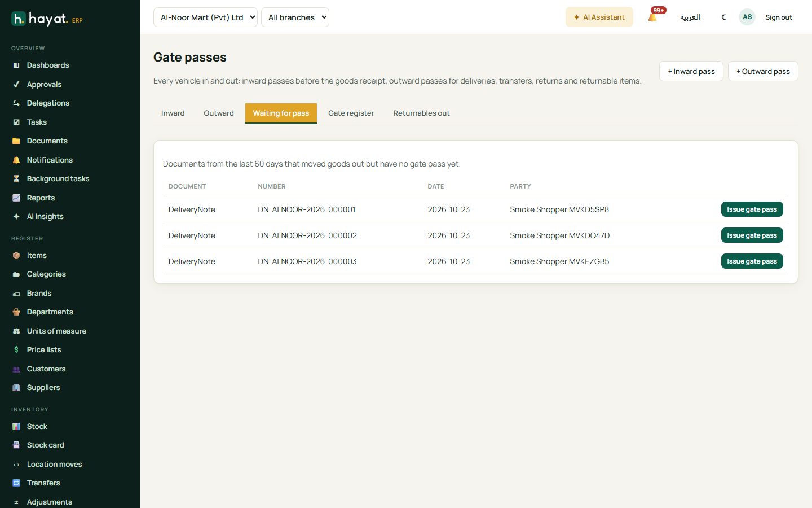
Task: Issue gate pass for DN-ALNOOR-2026-000002
Action: [752, 235]
